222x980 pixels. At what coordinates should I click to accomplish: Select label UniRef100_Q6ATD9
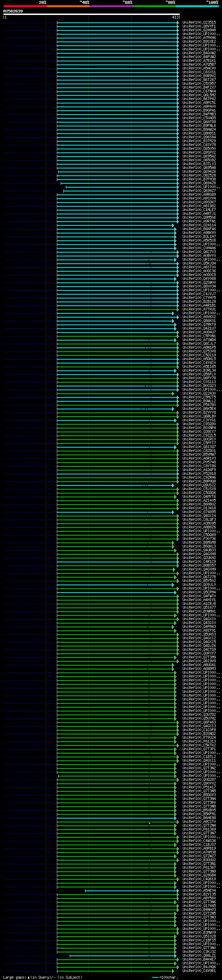199,122
